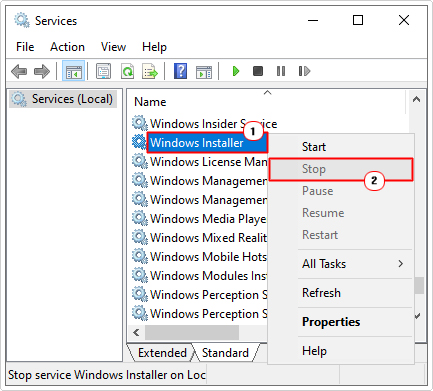Viewport: 433px width, 391px height.
Task: Click the Export List toolbar icon
Action: [150, 71]
